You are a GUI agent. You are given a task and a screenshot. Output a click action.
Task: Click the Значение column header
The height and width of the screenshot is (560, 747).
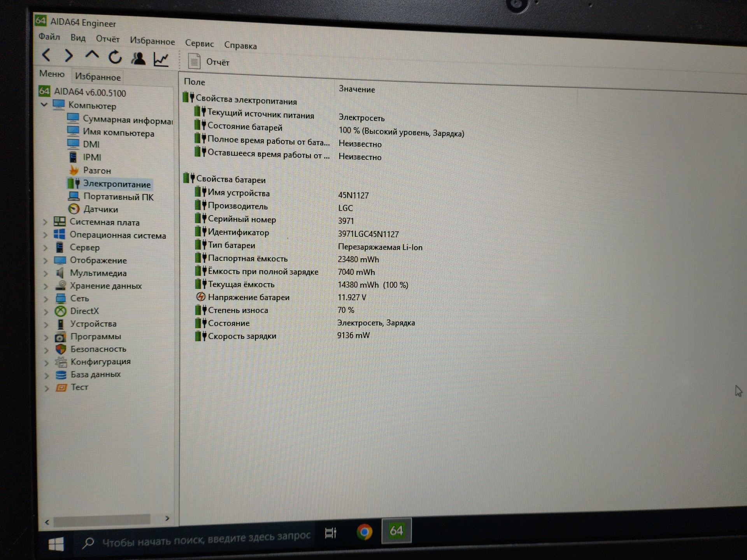coord(357,89)
